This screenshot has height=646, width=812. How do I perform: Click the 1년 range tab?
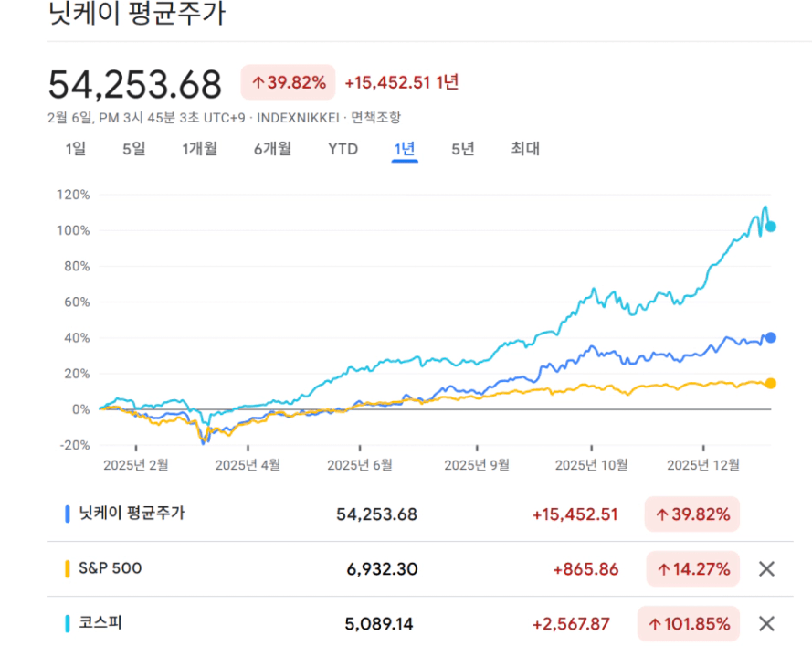click(405, 149)
